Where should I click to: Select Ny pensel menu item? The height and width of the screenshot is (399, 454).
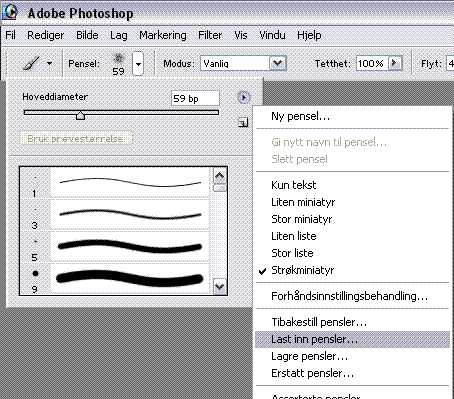point(300,116)
